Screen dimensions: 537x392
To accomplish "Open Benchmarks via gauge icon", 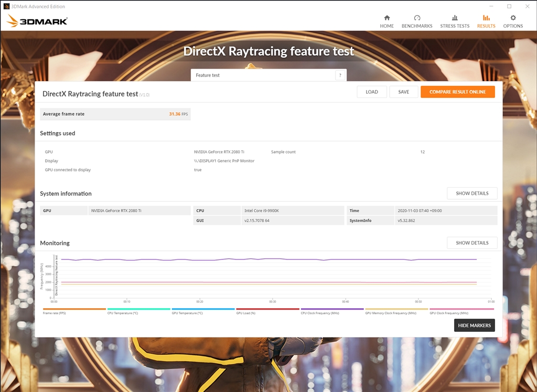I will pyautogui.click(x=417, y=18).
